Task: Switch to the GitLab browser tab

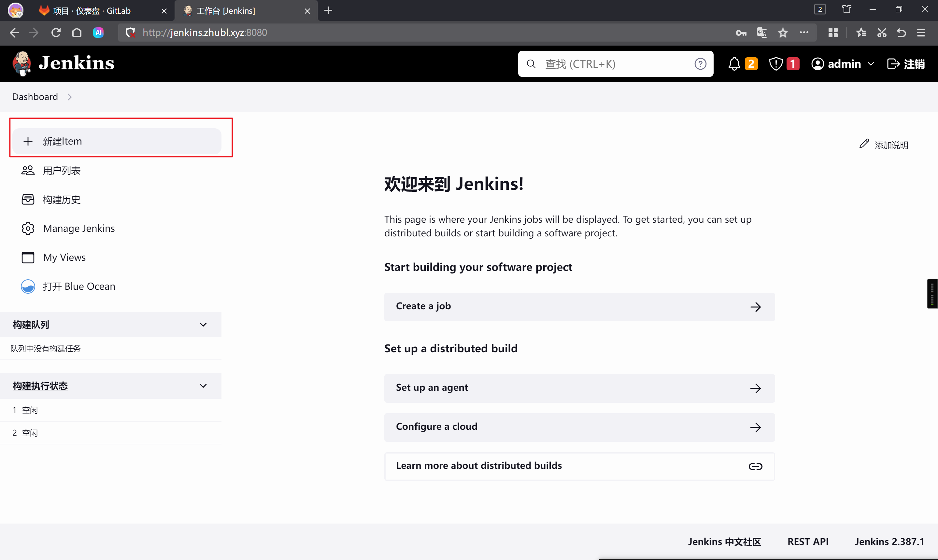Action: 91,10
